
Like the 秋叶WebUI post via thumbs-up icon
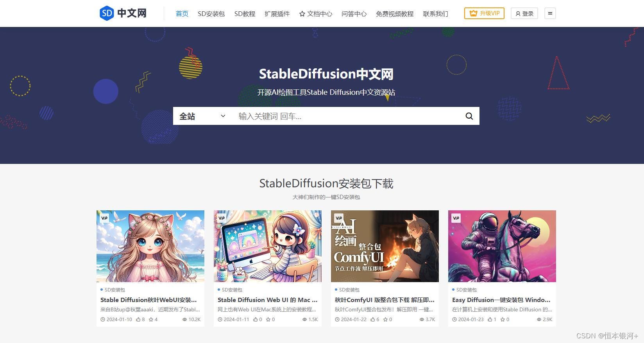pos(138,319)
